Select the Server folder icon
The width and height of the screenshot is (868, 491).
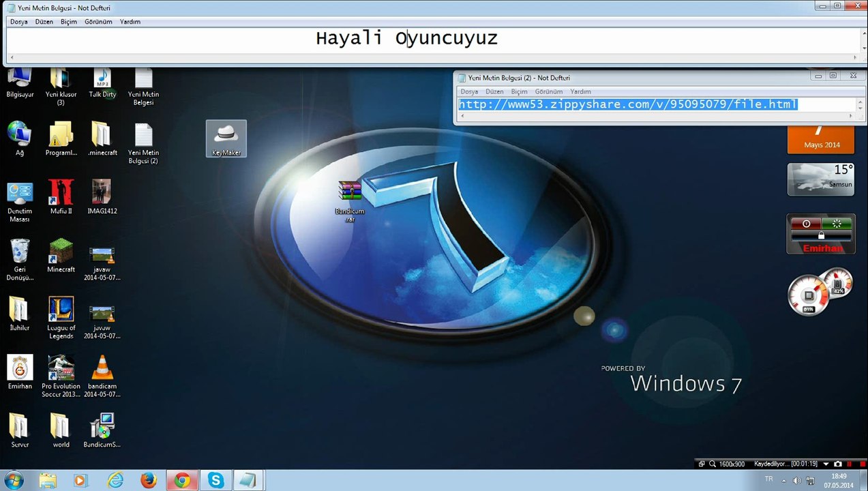(20, 431)
